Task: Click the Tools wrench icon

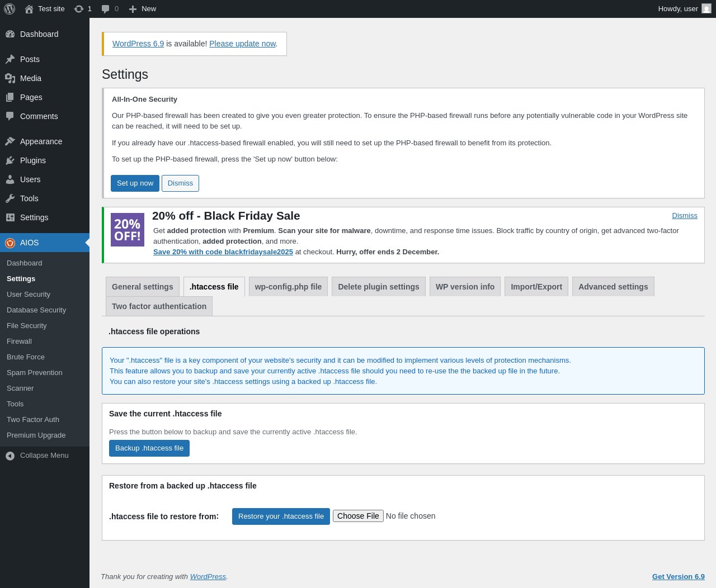Action: point(10,198)
